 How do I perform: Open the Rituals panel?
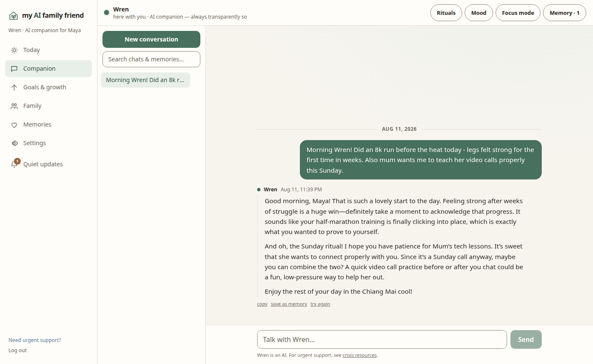click(446, 13)
